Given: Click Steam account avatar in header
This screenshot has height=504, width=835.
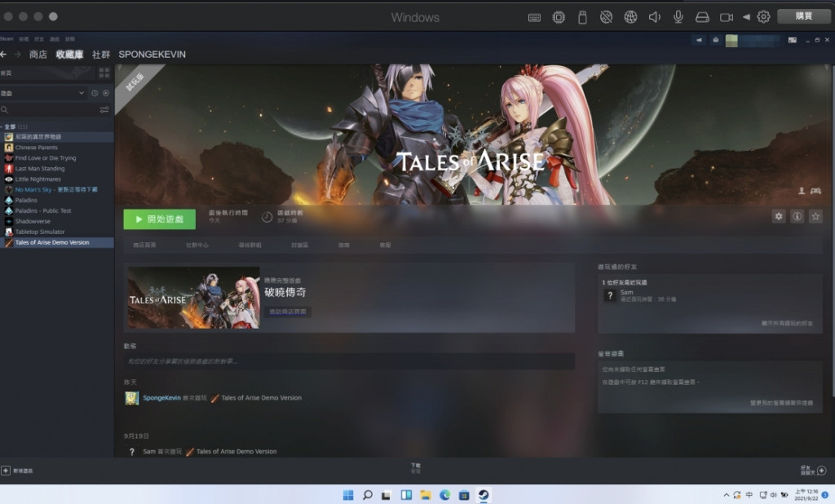Looking at the screenshot, I should pyautogui.click(x=731, y=41).
